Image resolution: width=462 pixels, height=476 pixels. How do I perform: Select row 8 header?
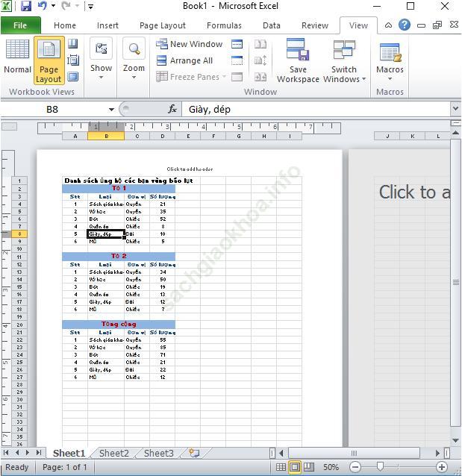(19, 234)
